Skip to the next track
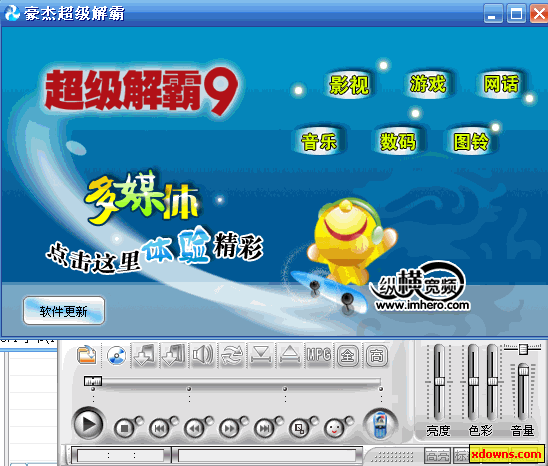The image size is (548, 466). tap(265, 428)
